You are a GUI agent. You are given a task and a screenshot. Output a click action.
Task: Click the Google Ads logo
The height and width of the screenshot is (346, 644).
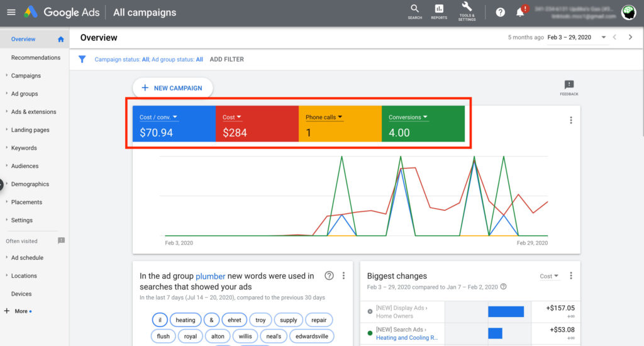(62, 13)
